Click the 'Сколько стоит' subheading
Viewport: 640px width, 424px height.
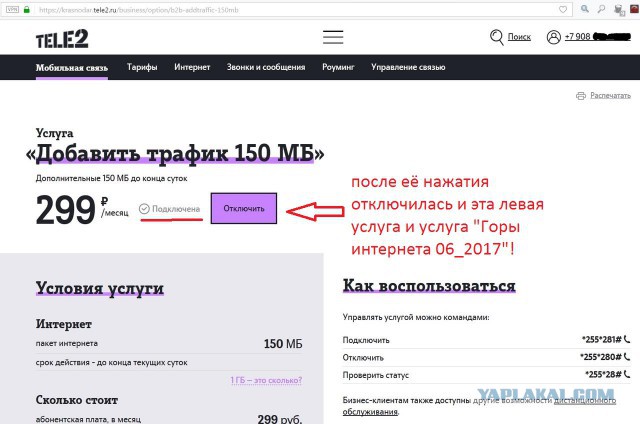pos(77,400)
